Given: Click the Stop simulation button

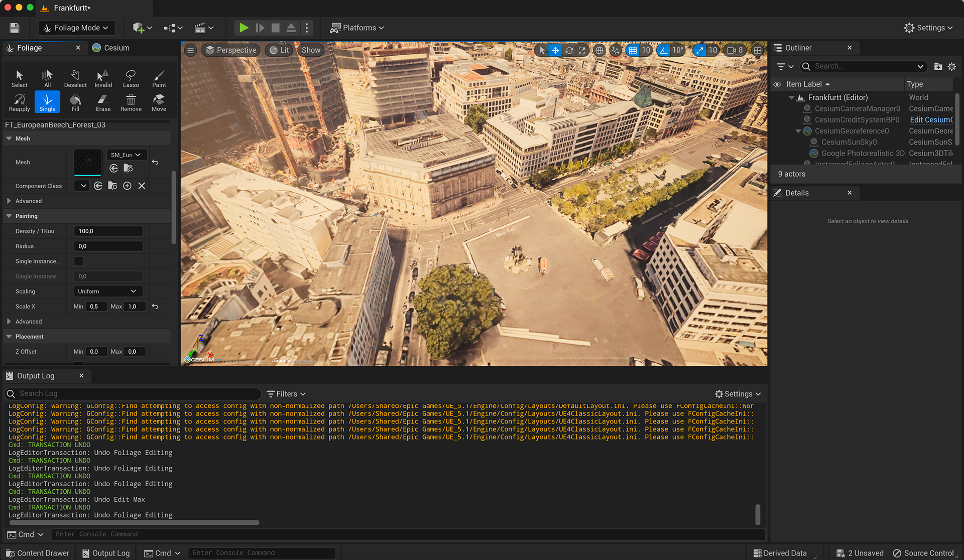Looking at the screenshot, I should [276, 28].
